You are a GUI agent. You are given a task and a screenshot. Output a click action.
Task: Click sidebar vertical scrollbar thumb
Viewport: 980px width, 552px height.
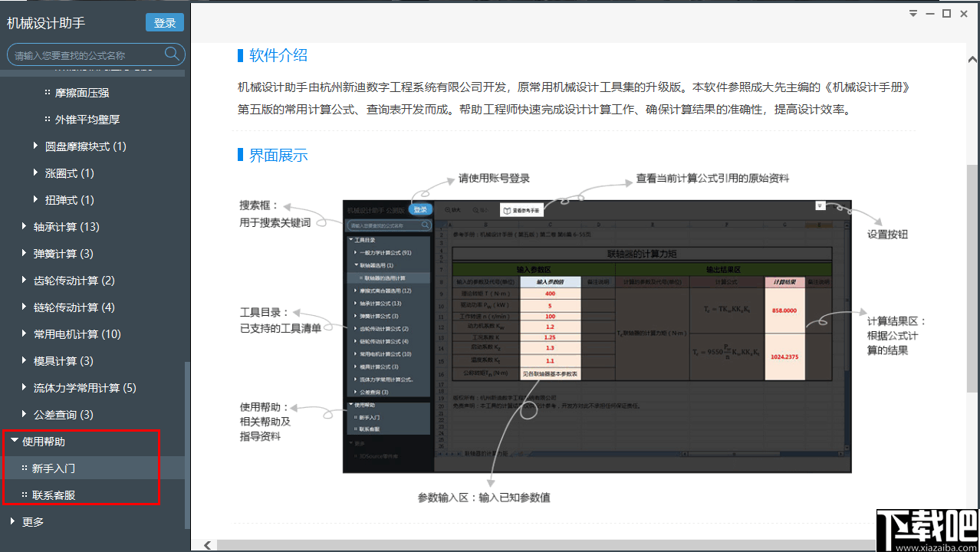(188, 445)
